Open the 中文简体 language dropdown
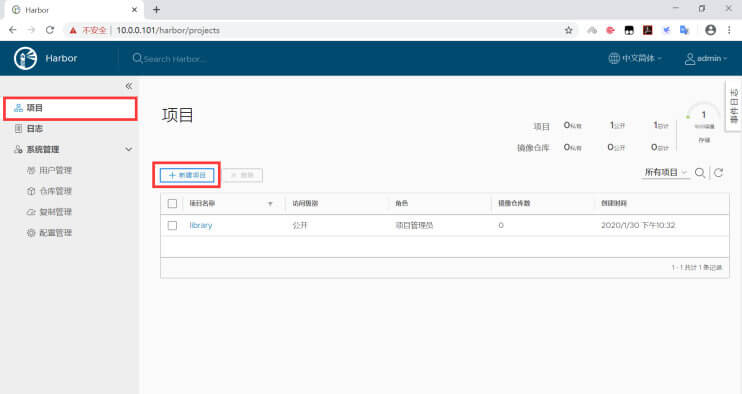This screenshot has width=742, height=394. [x=635, y=58]
